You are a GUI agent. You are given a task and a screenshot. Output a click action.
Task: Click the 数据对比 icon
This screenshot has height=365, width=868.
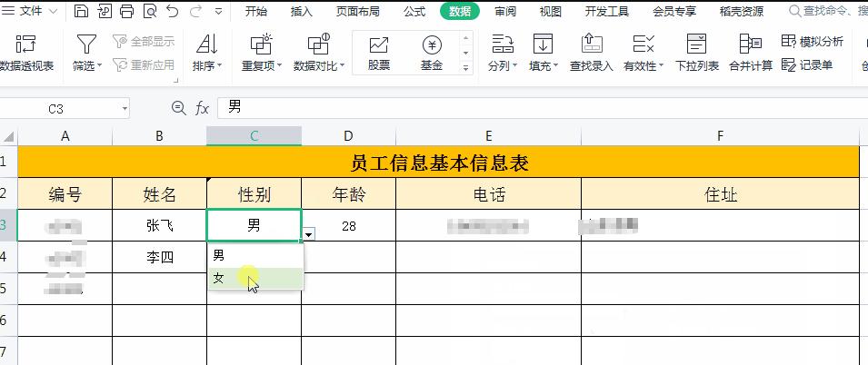point(319,44)
